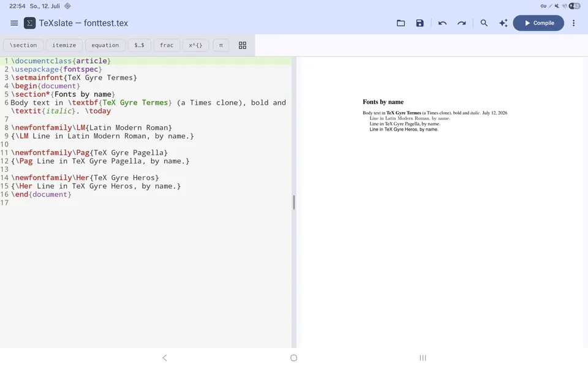588x367 pixels.
Task: Insert a frac snippet
Action: pos(167,45)
